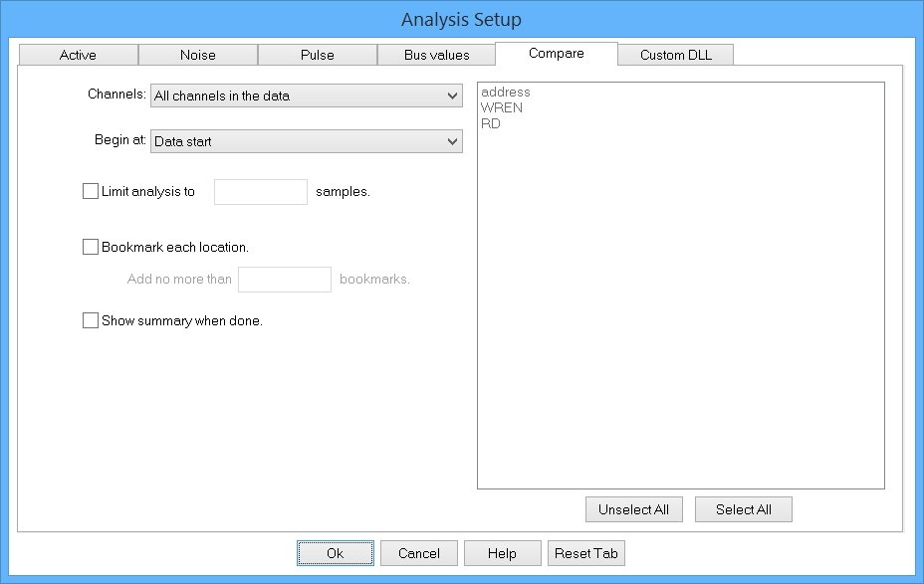Select the Bus values tab

[436, 55]
